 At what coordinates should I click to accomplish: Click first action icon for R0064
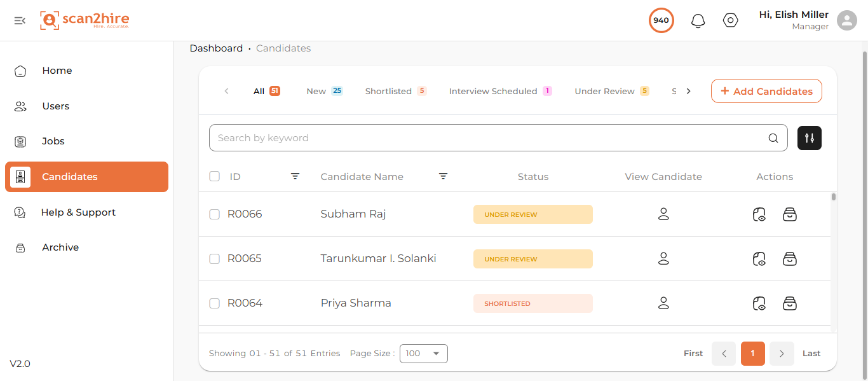coord(759,303)
